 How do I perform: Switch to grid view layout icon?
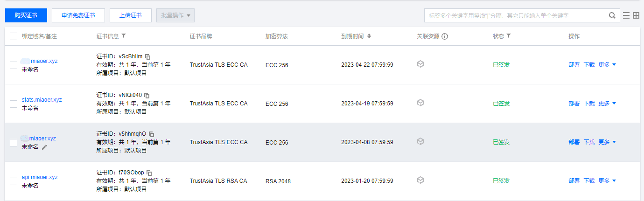[x=636, y=15]
